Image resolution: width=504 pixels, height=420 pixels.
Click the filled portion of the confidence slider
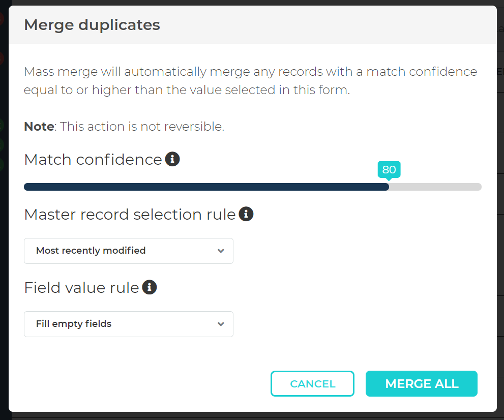tap(203, 187)
